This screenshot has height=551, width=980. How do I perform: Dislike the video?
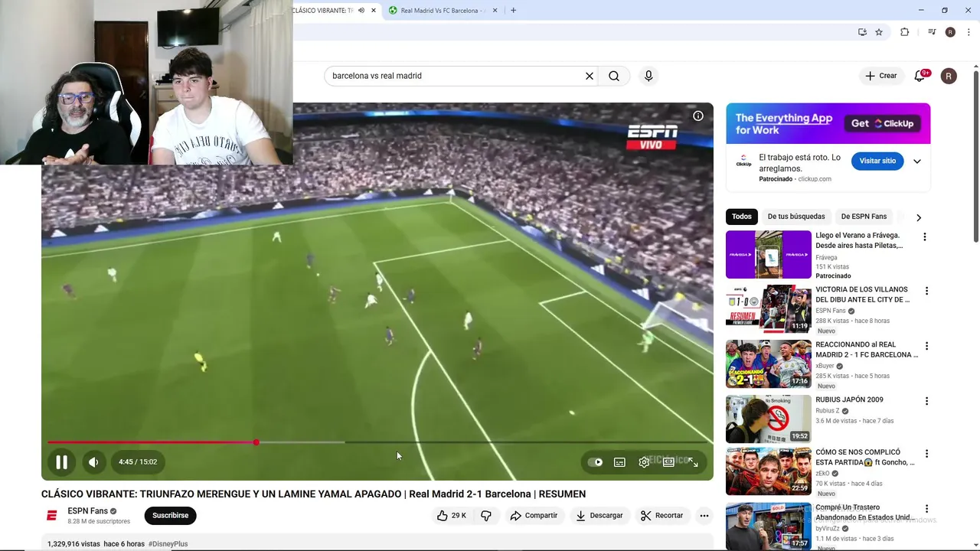coord(486,516)
